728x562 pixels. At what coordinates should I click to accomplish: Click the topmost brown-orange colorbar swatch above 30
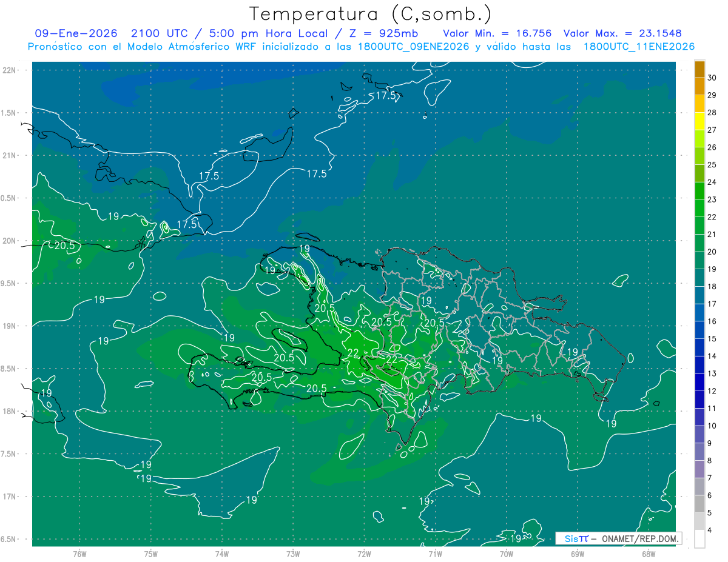point(699,69)
